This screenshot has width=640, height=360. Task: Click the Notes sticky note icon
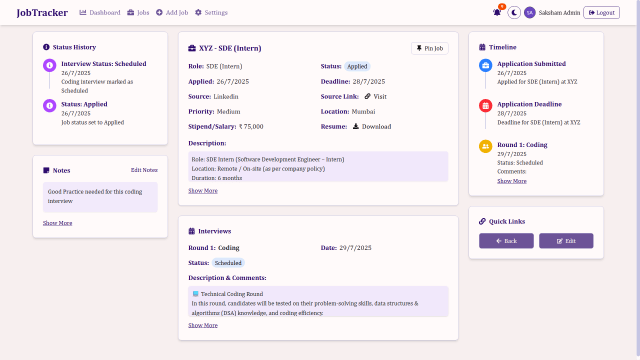[46, 170]
